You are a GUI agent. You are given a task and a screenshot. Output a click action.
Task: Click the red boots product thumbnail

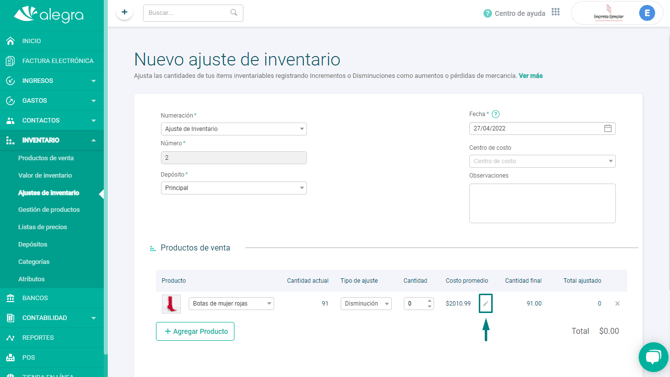click(171, 304)
